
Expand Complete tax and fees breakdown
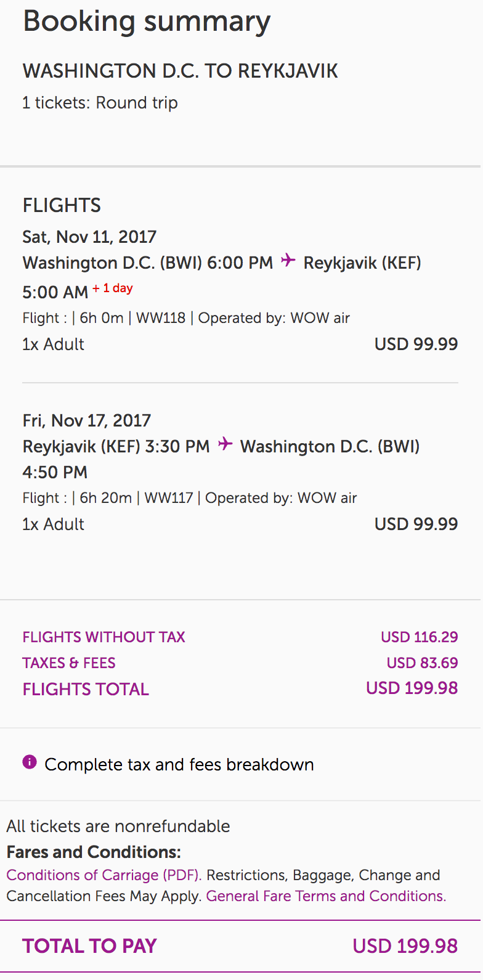click(x=179, y=764)
